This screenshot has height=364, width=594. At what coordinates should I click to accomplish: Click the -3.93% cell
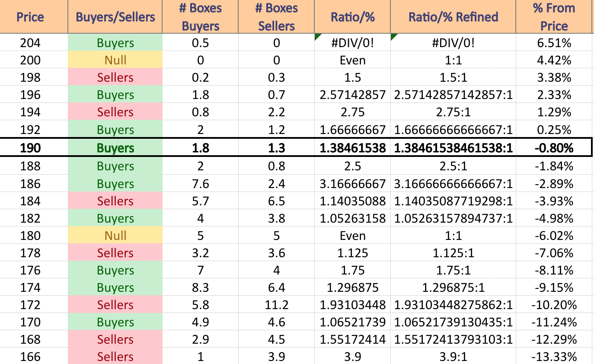pyautogui.click(x=554, y=201)
